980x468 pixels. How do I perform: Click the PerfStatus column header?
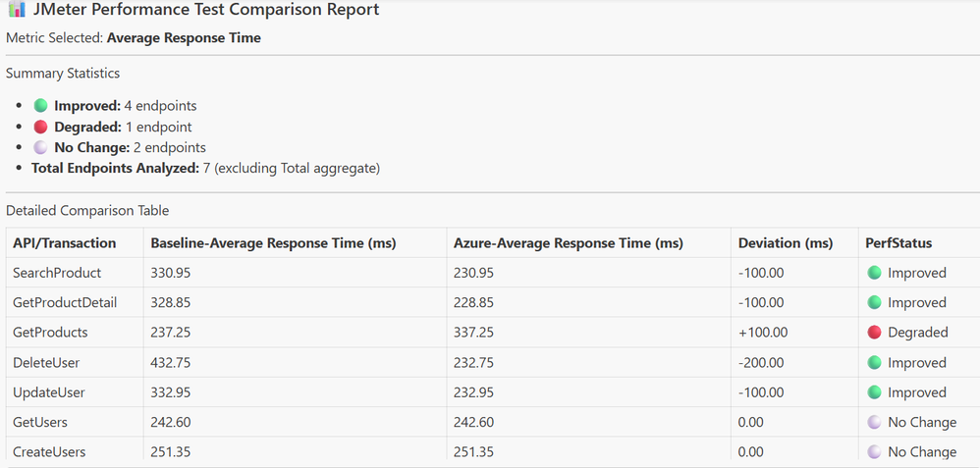(x=898, y=243)
